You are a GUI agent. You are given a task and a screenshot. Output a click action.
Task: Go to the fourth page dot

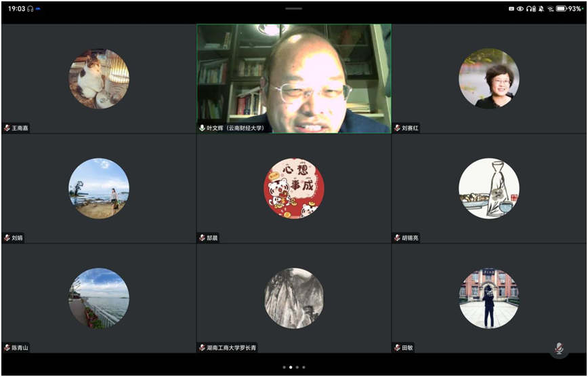click(x=304, y=367)
